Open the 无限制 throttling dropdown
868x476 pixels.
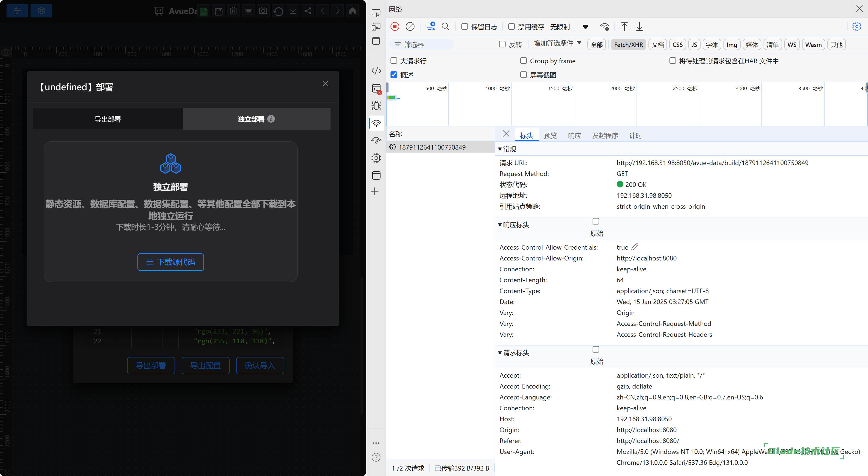(569, 27)
